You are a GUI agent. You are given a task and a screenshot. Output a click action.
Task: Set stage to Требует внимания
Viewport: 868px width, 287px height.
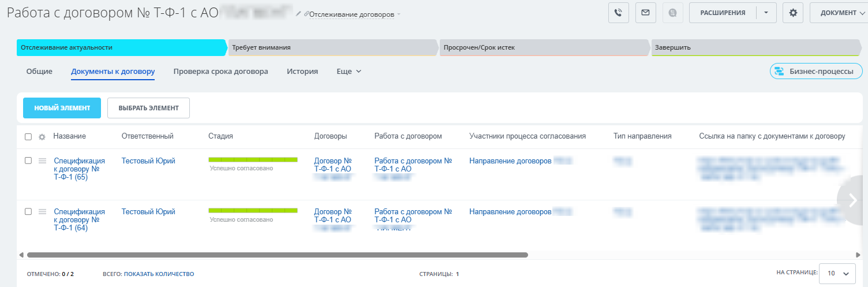click(x=333, y=47)
